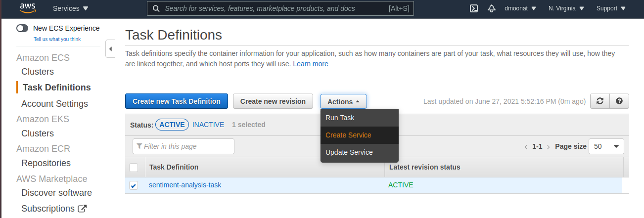The image size is (644, 218).
Task: Uncheck the sentiment-analysis-task checkbox
Action: click(x=134, y=185)
